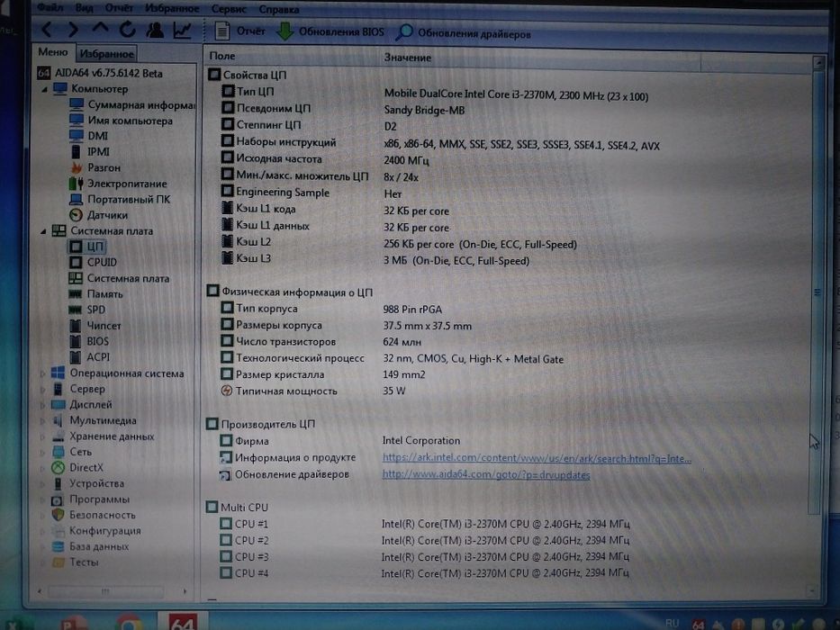The image size is (840, 630).
Task: Click the Back navigation arrow
Action: click(x=47, y=30)
